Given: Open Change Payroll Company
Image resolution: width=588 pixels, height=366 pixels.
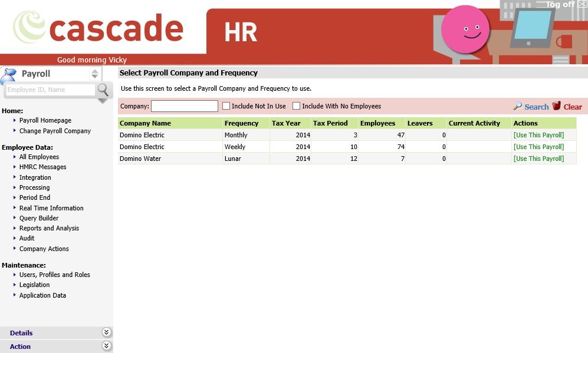Looking at the screenshot, I should coord(55,131).
